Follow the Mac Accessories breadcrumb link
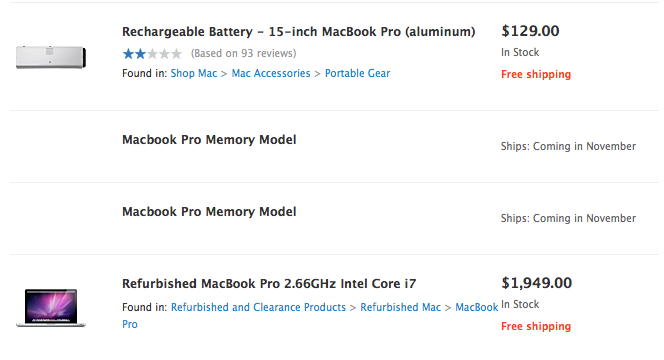 pyautogui.click(x=271, y=73)
